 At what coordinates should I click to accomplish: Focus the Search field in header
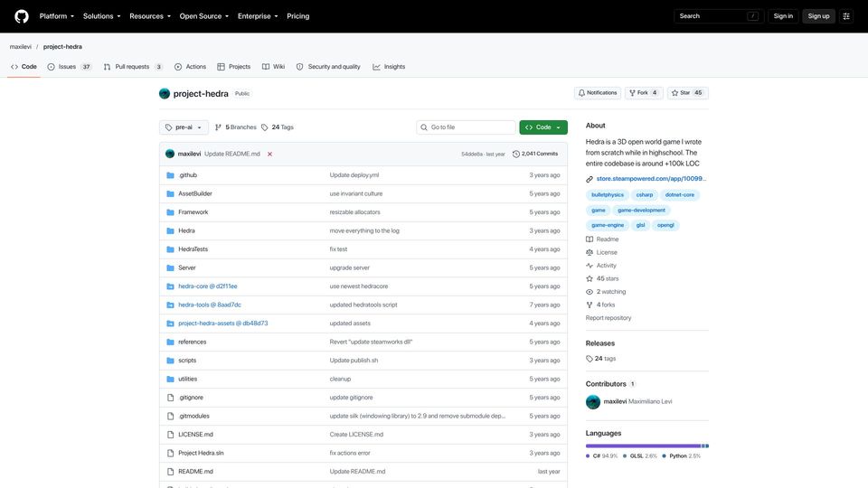(x=719, y=16)
